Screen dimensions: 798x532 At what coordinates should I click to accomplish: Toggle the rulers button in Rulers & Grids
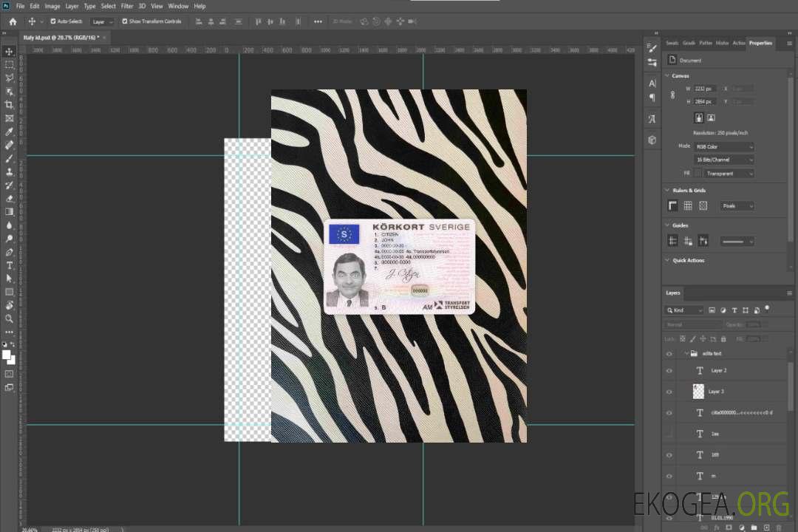click(x=673, y=205)
